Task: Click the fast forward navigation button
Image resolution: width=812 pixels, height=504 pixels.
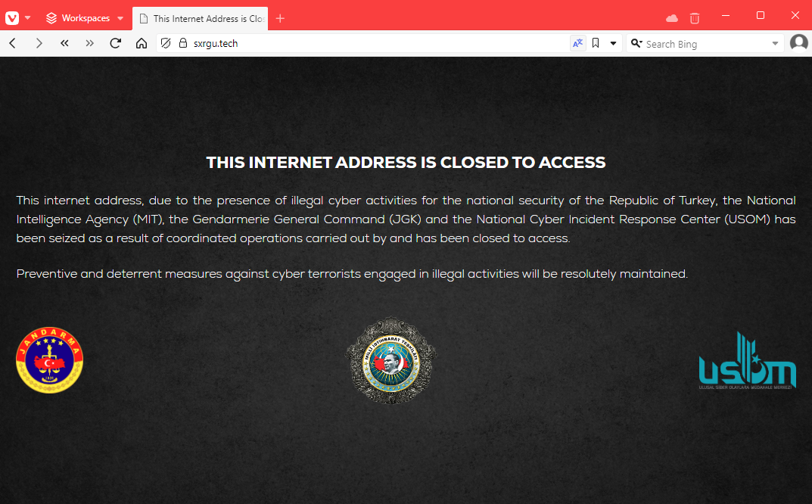Action: [89, 43]
